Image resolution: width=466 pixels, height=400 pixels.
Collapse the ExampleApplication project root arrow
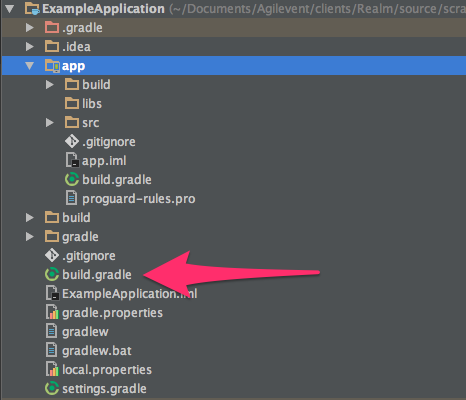pos(10,9)
